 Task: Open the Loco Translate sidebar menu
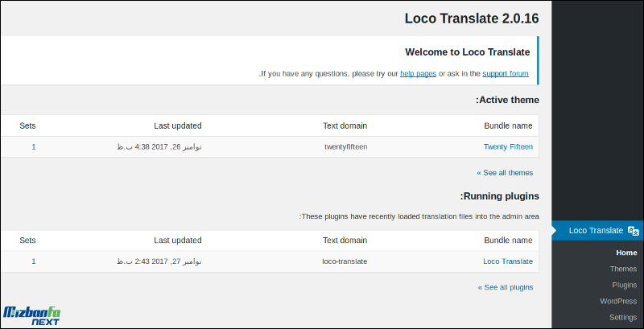pos(597,231)
